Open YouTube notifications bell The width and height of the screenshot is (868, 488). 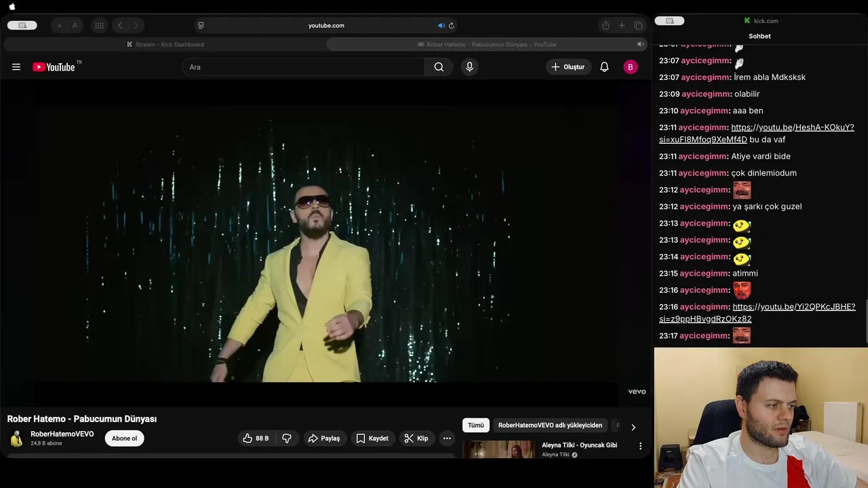pyautogui.click(x=604, y=67)
